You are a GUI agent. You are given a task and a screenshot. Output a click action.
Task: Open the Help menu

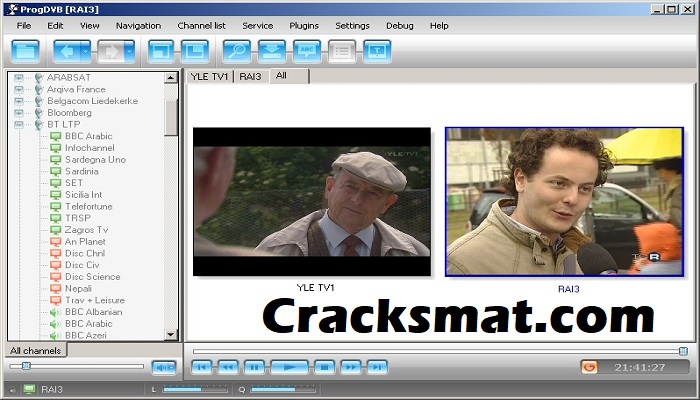(439, 25)
